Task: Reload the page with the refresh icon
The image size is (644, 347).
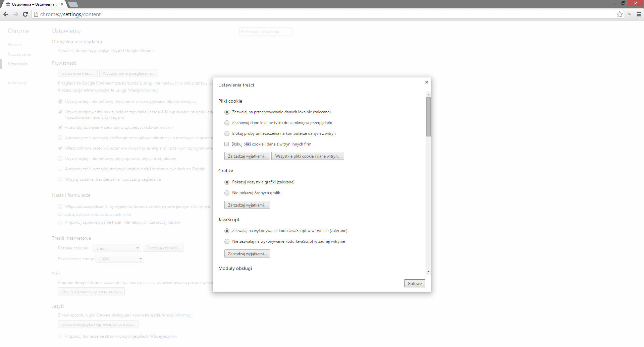Action: click(x=25, y=14)
